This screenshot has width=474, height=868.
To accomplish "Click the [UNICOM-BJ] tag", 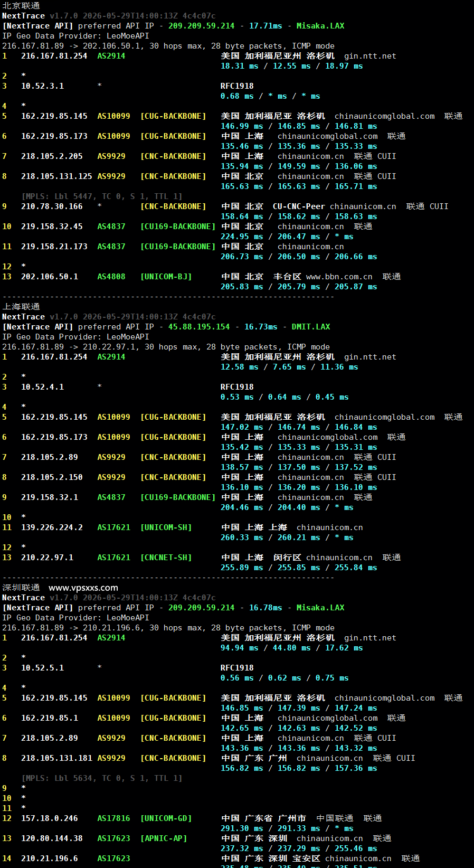I will (166, 277).
